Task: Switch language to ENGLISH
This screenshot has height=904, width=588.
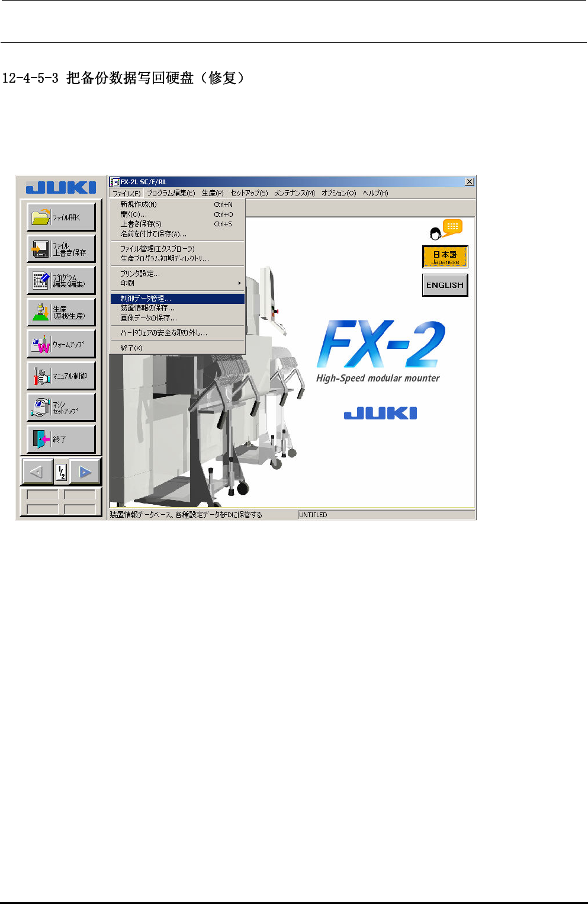Action: 445,285
